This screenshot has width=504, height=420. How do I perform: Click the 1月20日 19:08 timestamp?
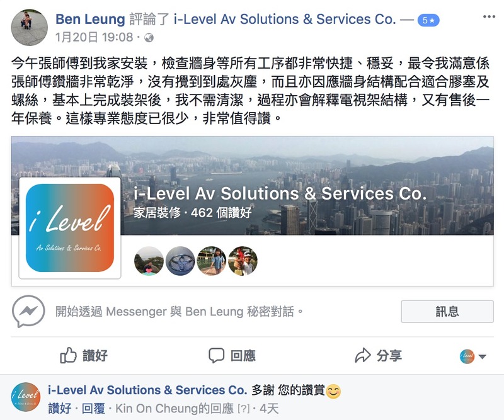(94, 38)
